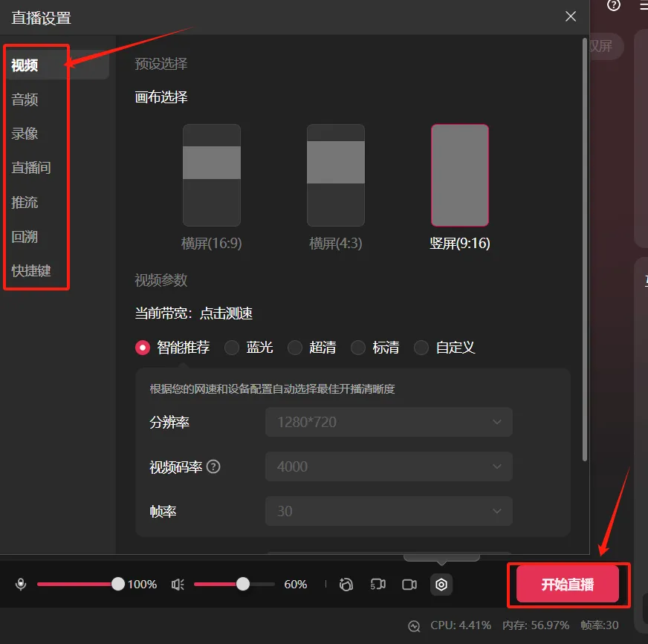
Task: Click the 100% microphone volume value
Action: pyautogui.click(x=142, y=585)
